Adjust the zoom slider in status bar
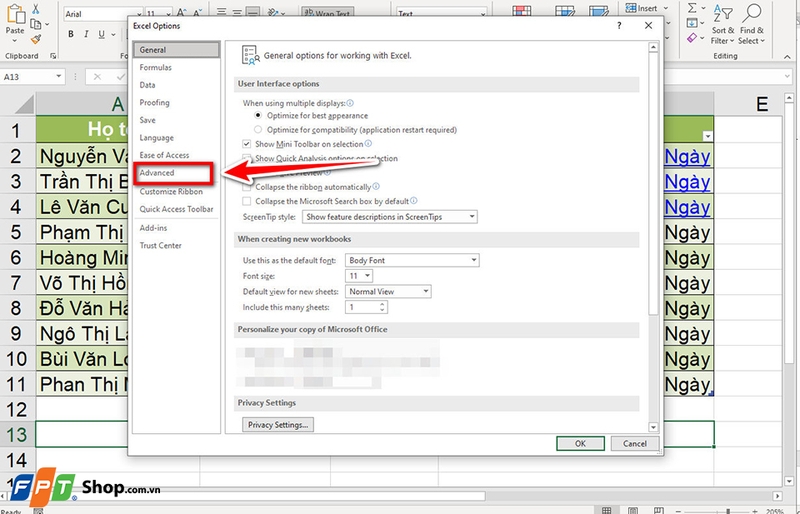Screen dimensions: 800x514 tap(728, 511)
